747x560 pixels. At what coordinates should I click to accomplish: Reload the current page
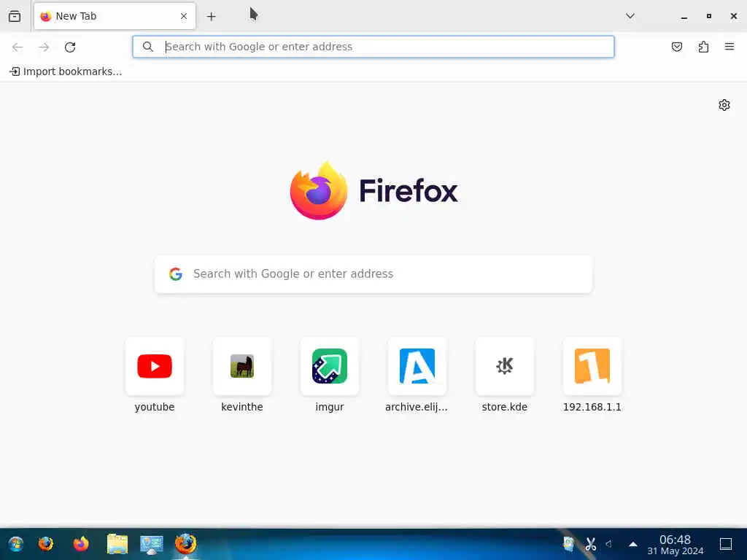70,47
